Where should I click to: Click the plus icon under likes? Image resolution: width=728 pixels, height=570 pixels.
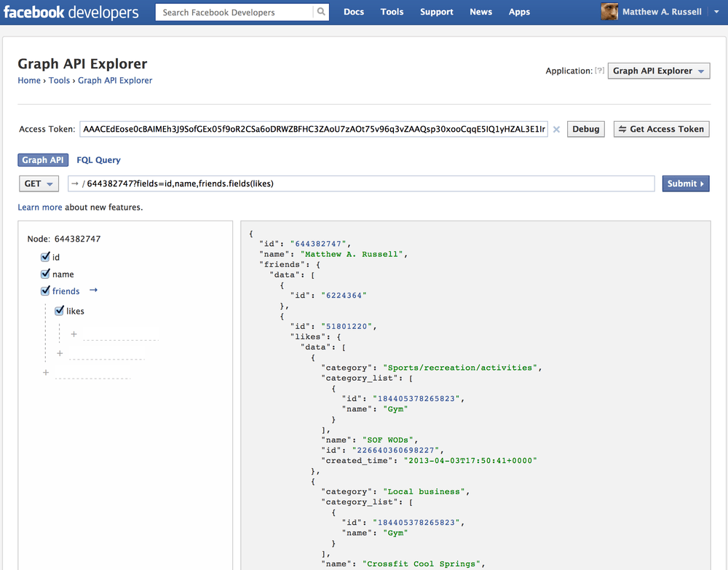coord(74,334)
